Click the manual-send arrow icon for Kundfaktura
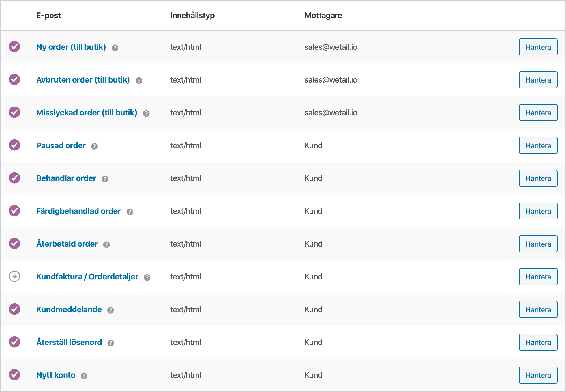Screen dimensions: 566x392 [x=14, y=276]
